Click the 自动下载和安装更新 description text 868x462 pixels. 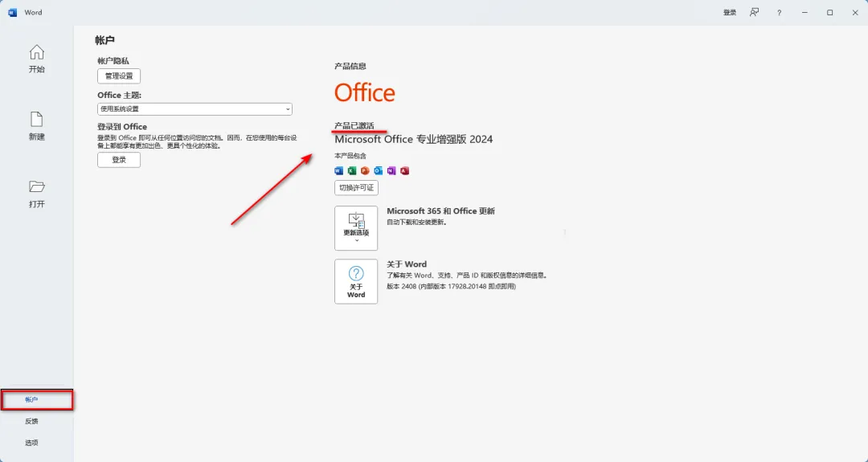pyautogui.click(x=416, y=222)
